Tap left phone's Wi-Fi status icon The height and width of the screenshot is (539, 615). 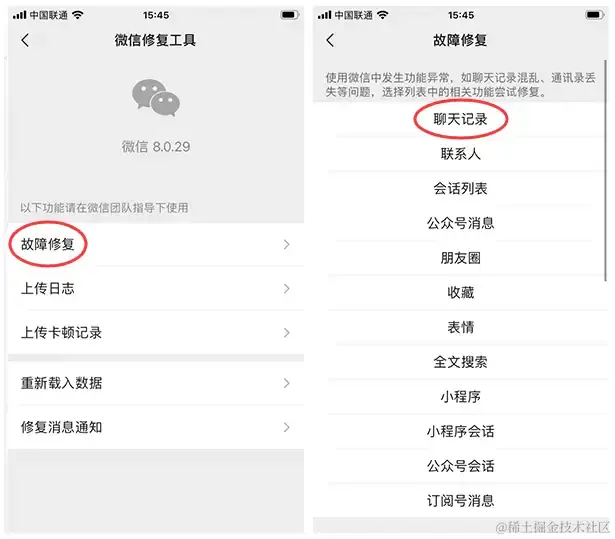(x=78, y=15)
